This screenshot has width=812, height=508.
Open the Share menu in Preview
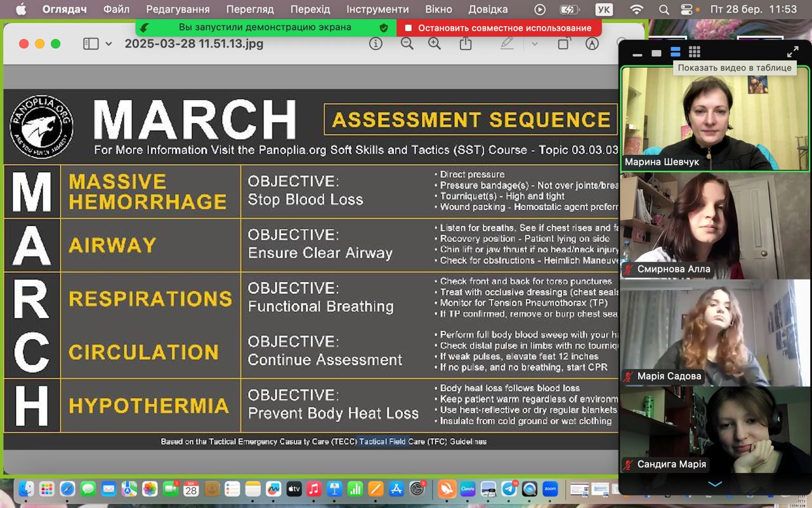466,43
